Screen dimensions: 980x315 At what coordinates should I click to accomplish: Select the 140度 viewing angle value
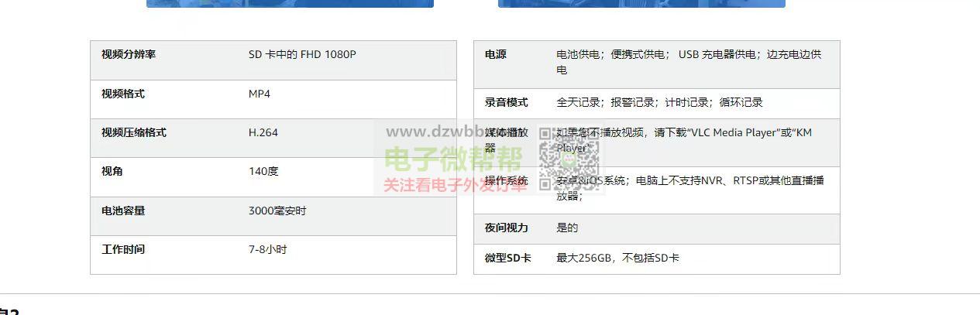[x=263, y=171]
